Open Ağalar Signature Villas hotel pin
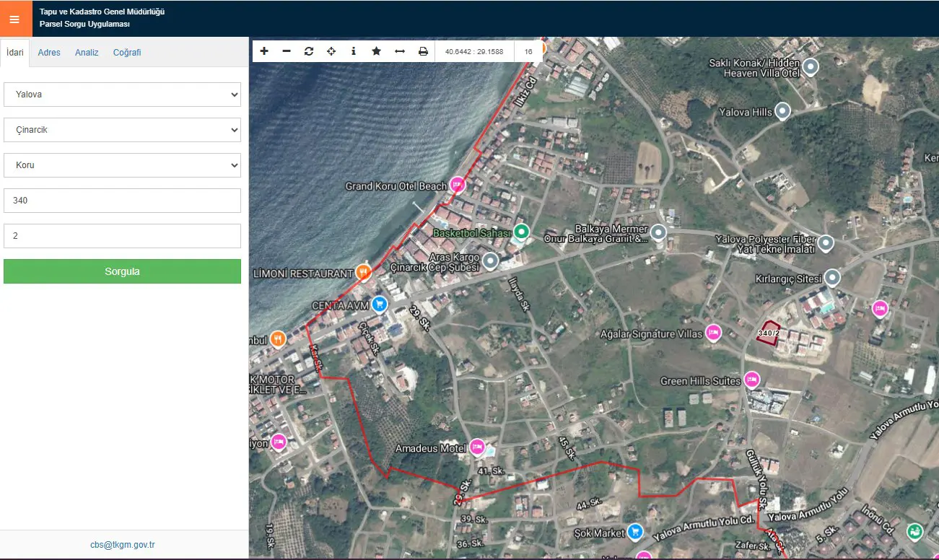Screen dimensions: 939x560 [x=713, y=333]
